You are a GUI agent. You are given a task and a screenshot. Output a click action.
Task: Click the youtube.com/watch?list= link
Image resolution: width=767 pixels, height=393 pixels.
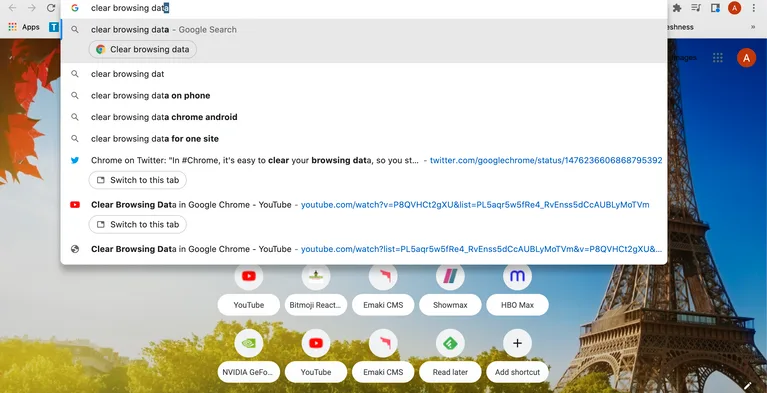click(x=481, y=249)
